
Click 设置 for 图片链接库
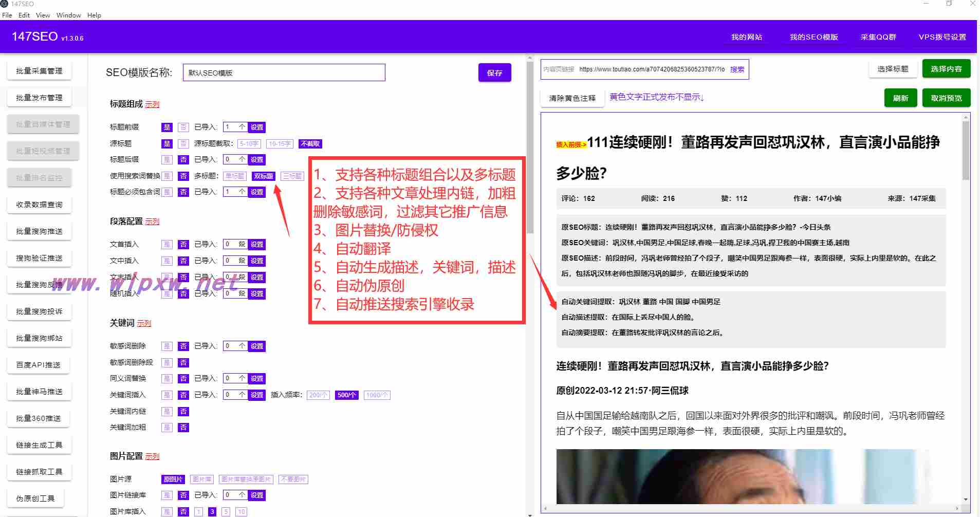point(257,495)
